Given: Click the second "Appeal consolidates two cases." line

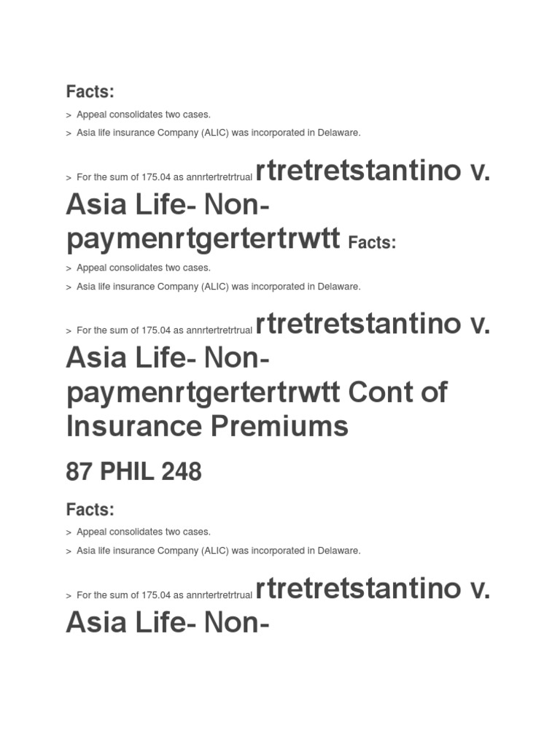Looking at the screenshot, I should click(143, 268).
